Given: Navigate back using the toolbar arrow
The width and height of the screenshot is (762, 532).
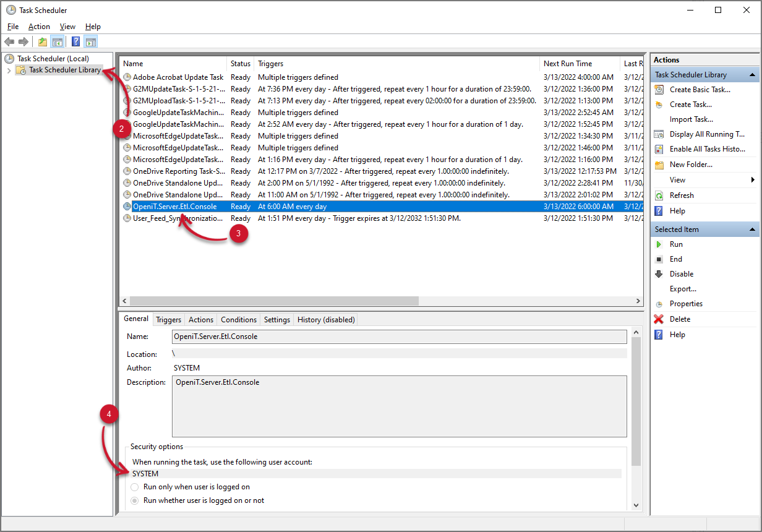Looking at the screenshot, I should pos(9,41).
